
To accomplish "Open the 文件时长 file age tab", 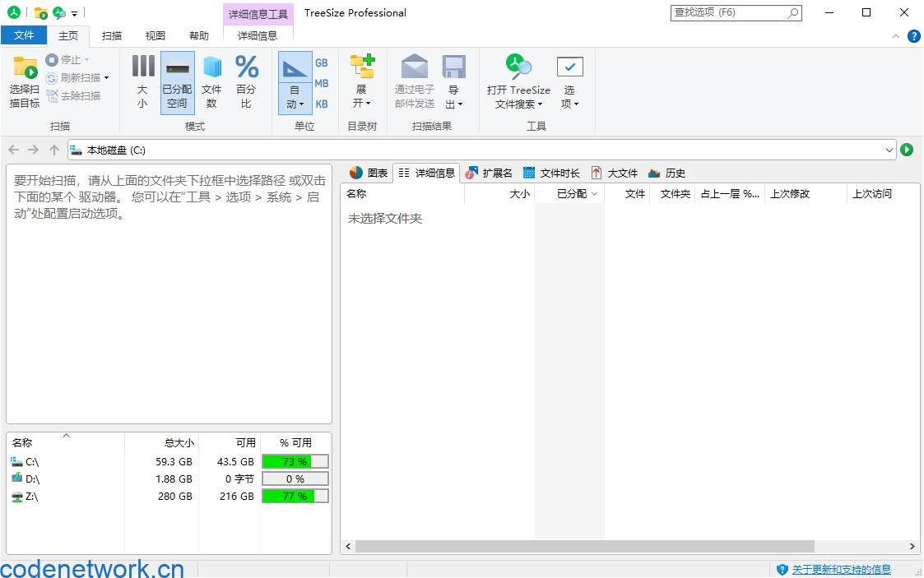I will 551,173.
